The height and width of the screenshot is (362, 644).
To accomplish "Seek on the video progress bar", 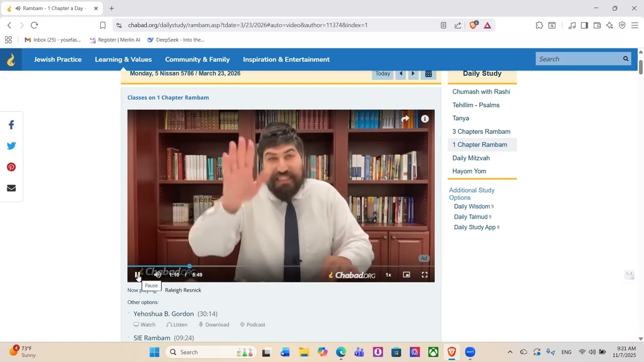I will pyautogui.click(x=281, y=266).
